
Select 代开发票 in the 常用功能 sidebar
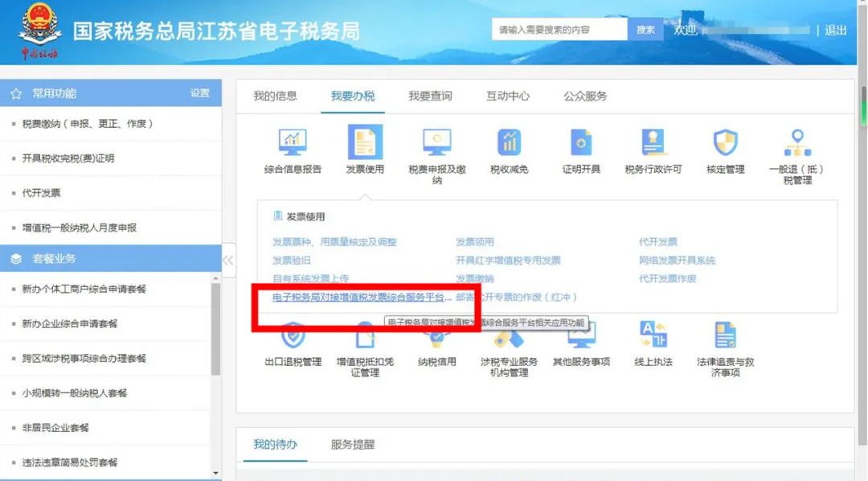[41, 193]
